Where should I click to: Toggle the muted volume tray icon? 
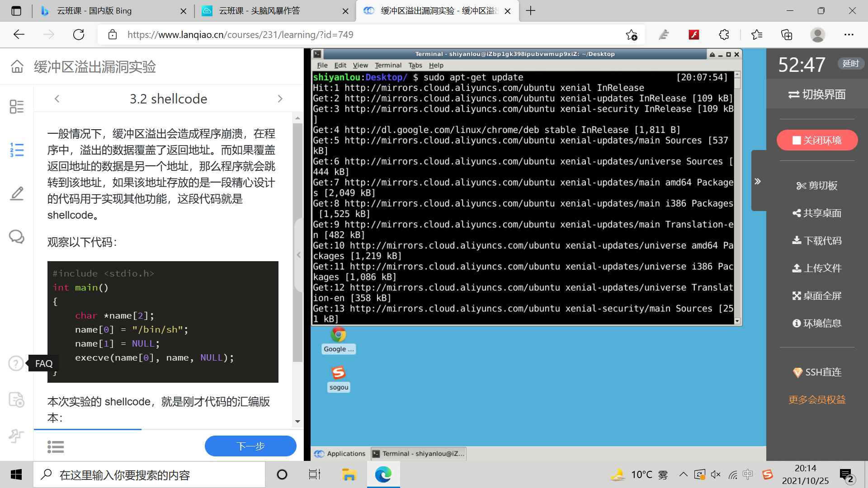pyautogui.click(x=716, y=474)
